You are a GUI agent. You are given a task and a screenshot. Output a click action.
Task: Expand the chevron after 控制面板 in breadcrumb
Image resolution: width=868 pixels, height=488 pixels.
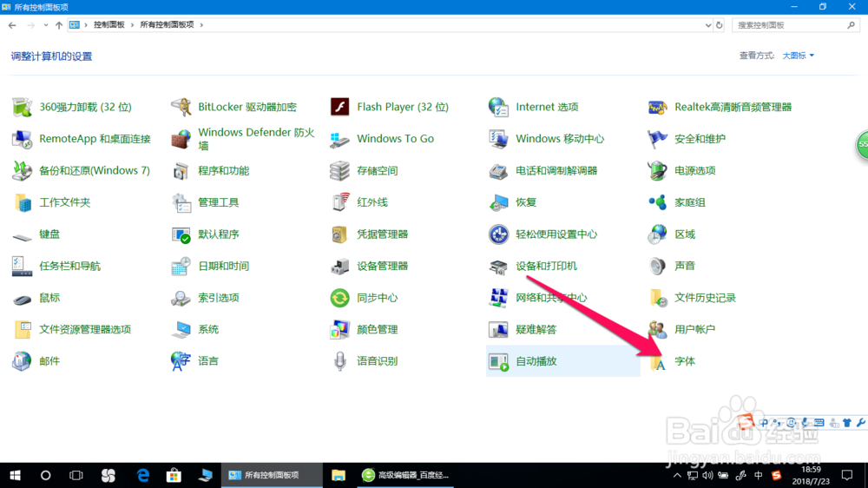[x=132, y=25]
